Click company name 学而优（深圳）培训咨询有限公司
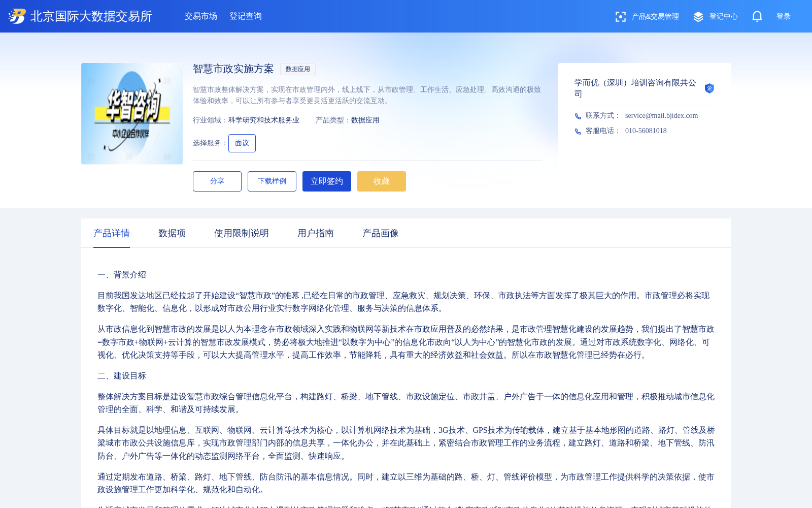 point(635,88)
